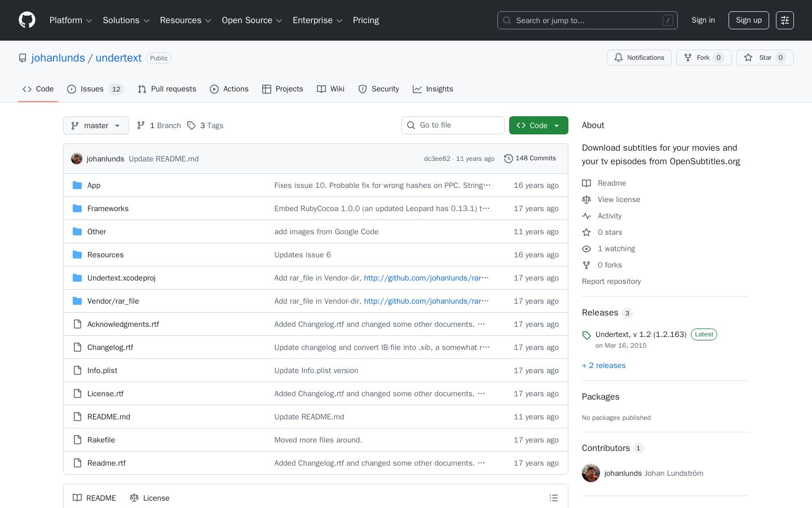This screenshot has height=508, width=812.
Task: Open the Actions tab
Action: pos(229,89)
